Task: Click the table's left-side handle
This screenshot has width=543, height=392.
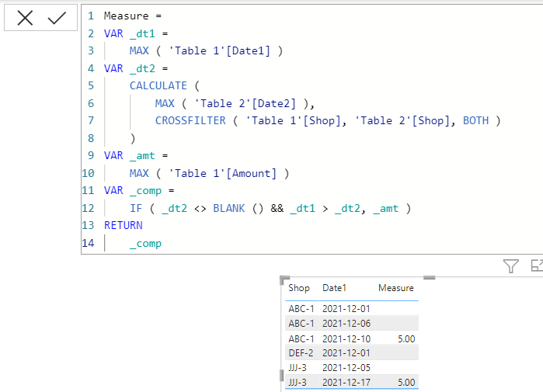Action: [x=281, y=376]
